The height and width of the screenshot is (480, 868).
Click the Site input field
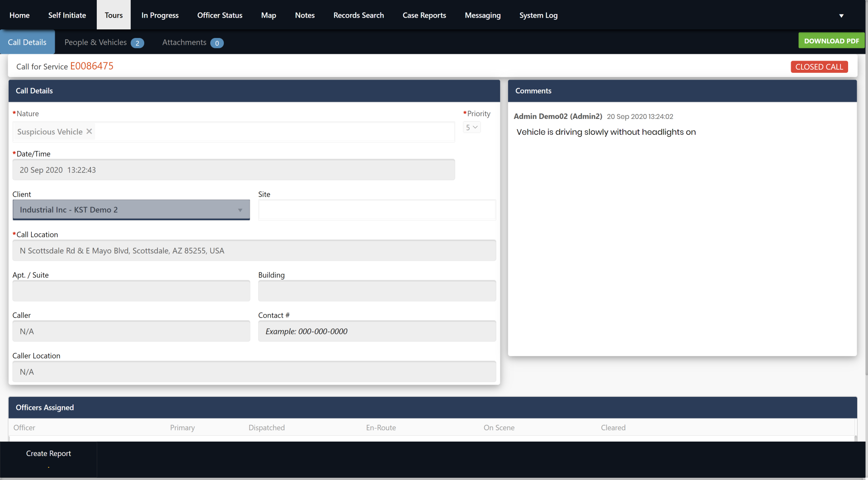377,210
